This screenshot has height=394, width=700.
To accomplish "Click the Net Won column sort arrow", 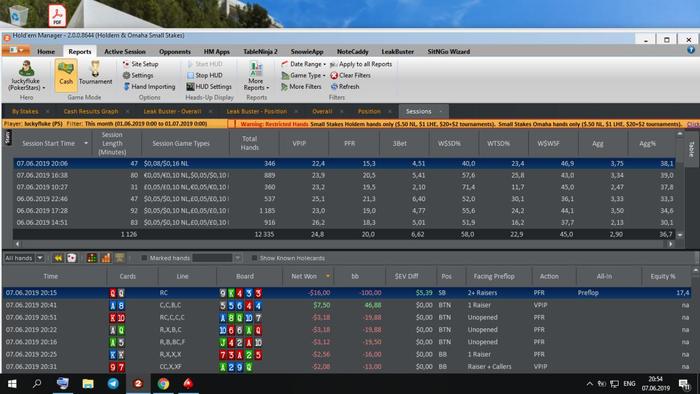I will point(328,276).
